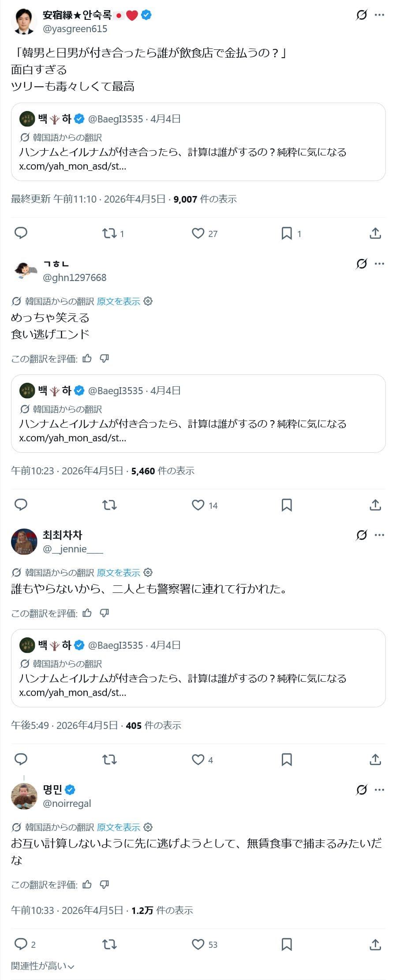Like the post with 27 likes
Viewport: 396px width, 980px height.
click(x=198, y=233)
